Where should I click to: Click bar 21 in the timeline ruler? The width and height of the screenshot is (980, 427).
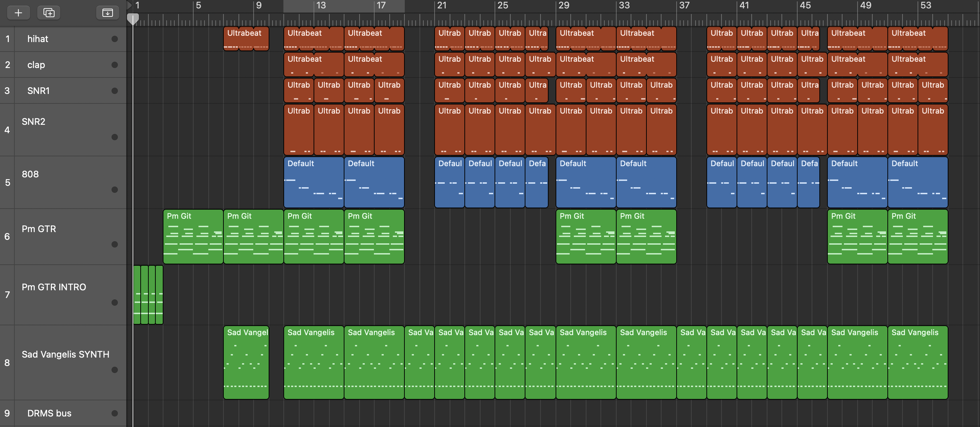[x=441, y=5]
